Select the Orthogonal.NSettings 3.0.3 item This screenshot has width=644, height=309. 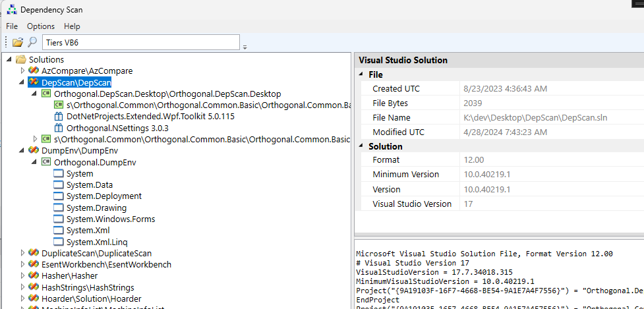[117, 128]
